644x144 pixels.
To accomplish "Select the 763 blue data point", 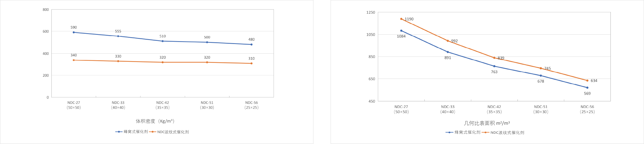I will (x=494, y=66).
